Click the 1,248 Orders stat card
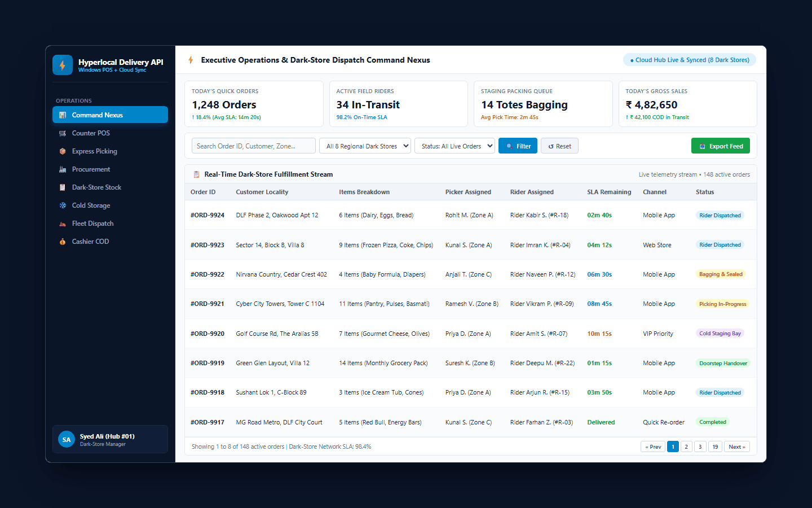 [x=254, y=104]
